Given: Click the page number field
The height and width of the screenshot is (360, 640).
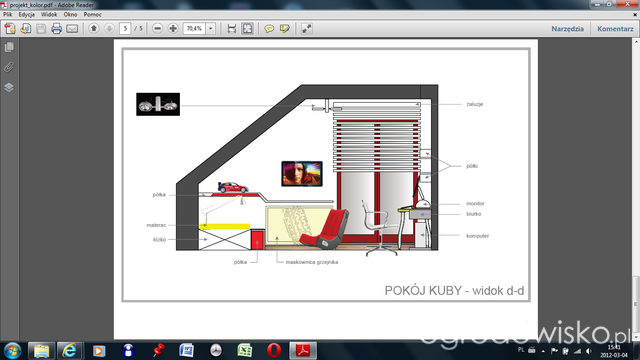Looking at the screenshot, I should [x=125, y=29].
